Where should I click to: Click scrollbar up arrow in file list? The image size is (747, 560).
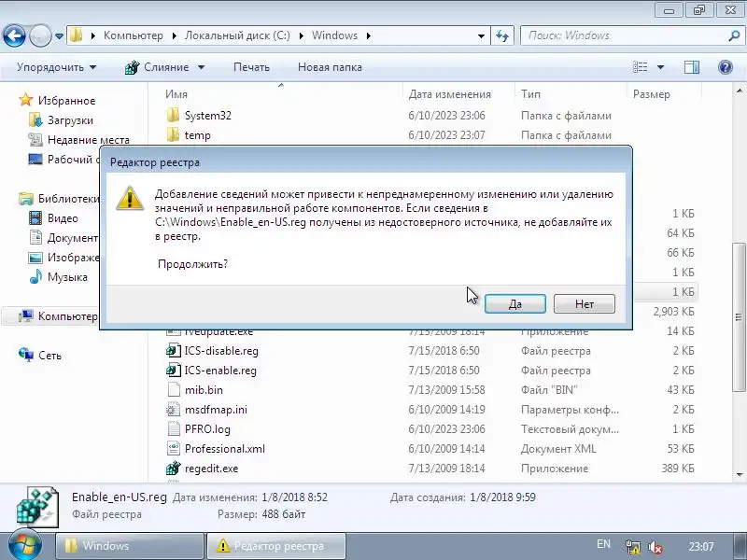coord(740,91)
